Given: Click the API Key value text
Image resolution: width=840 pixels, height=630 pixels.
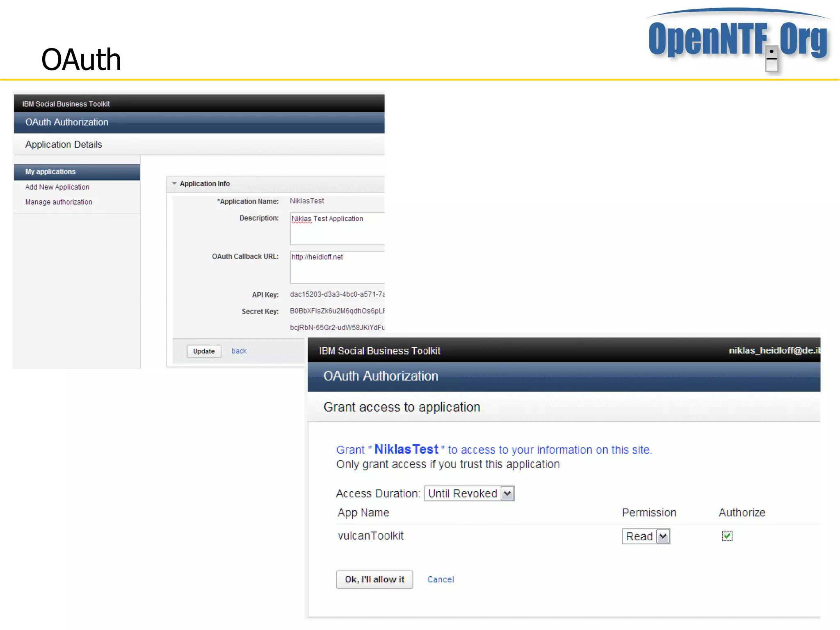Looking at the screenshot, I should tap(337, 294).
